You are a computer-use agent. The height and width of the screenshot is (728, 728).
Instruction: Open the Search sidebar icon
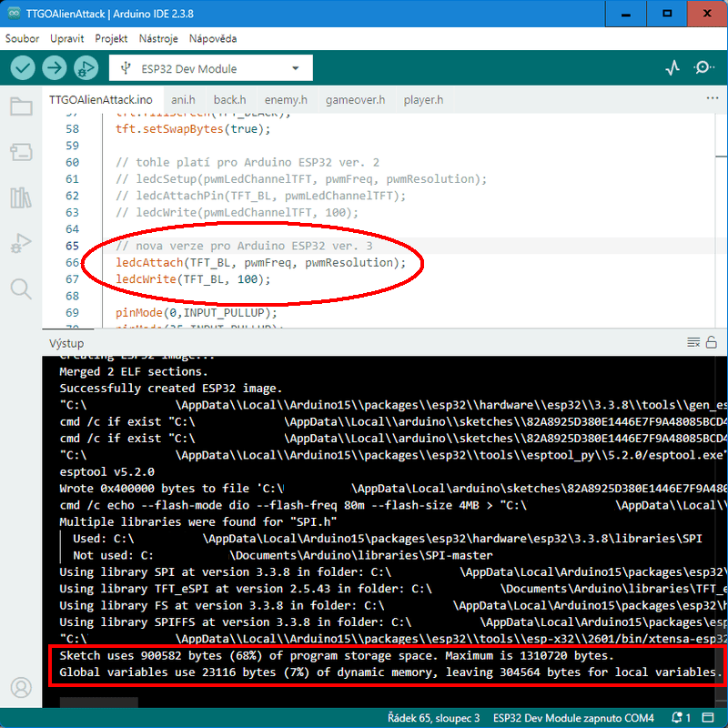21,288
